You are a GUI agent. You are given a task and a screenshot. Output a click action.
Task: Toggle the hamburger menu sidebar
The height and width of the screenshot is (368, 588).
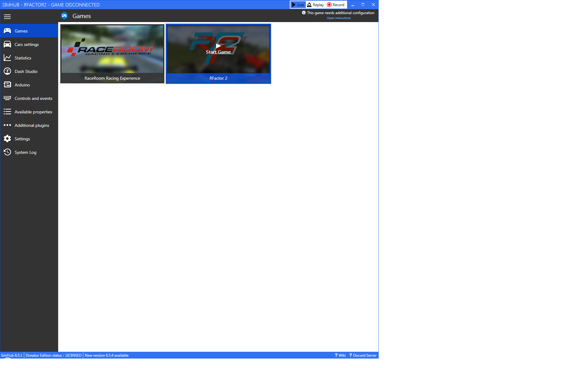coord(7,17)
